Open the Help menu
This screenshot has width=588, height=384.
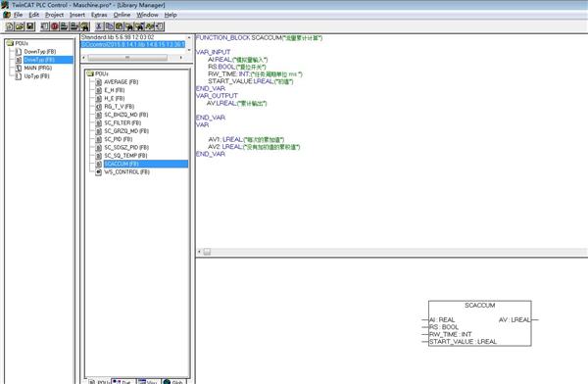coord(171,15)
